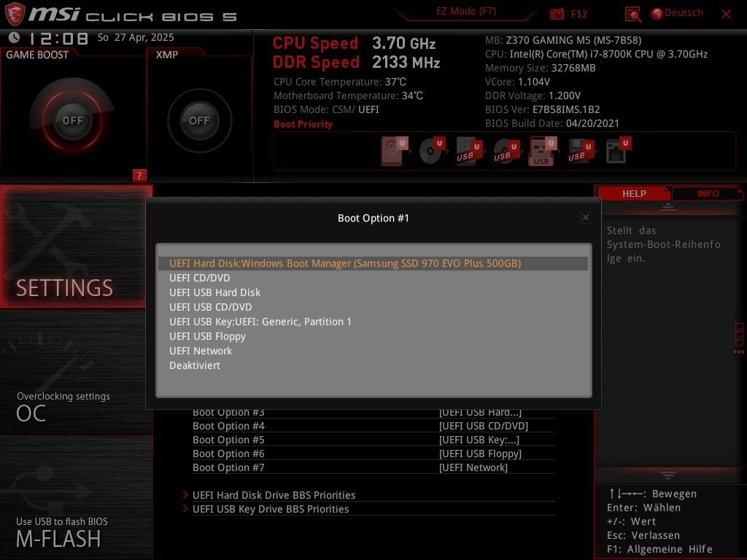The width and height of the screenshot is (747, 560).
Task: Open Boot Option #4 UEFI USB CD/DVD dropdown
Action: (373, 426)
